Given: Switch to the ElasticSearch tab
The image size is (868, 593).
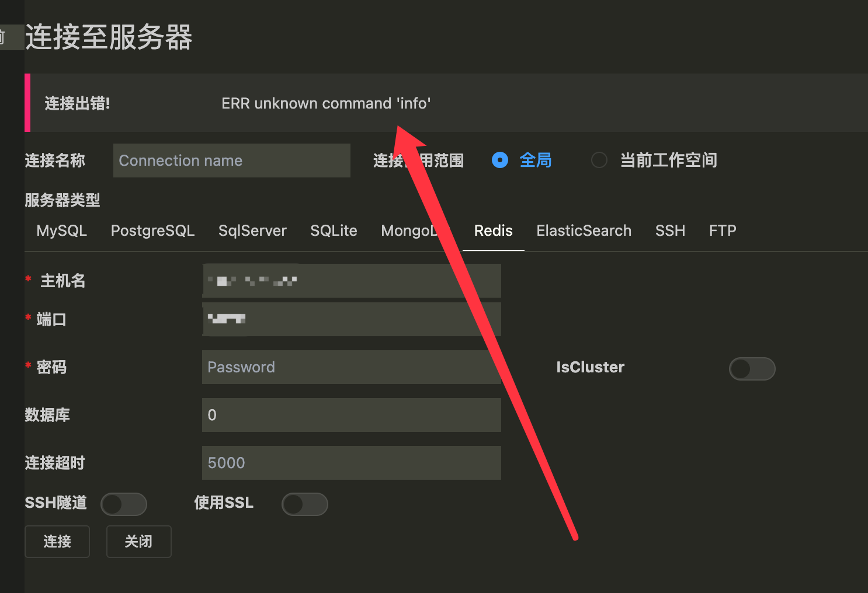Looking at the screenshot, I should (584, 231).
